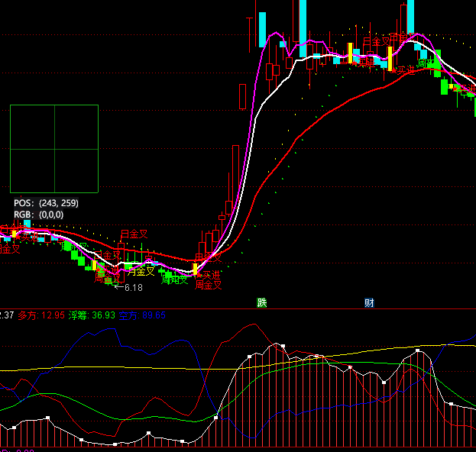Click the 6.18 low price label
Screen dimensions: 476x452
click(133, 288)
